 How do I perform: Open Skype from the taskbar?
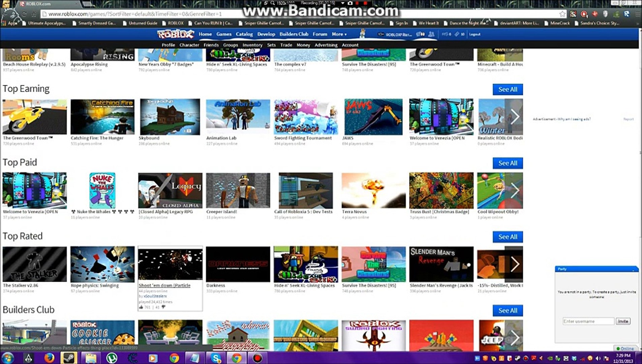pos(216,358)
